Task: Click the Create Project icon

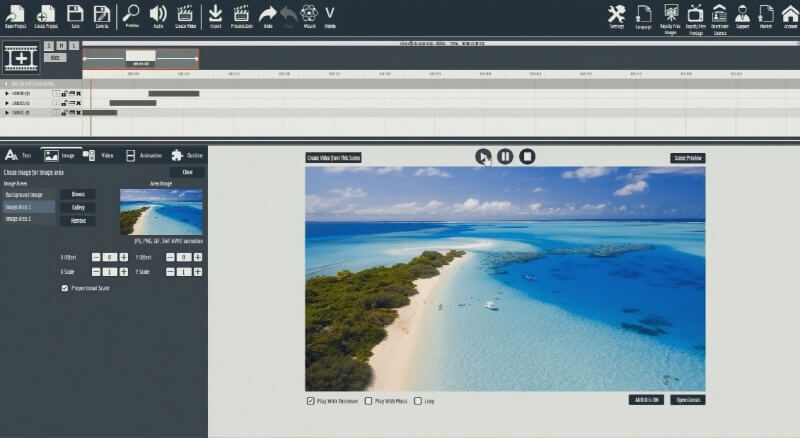Action: (x=46, y=16)
